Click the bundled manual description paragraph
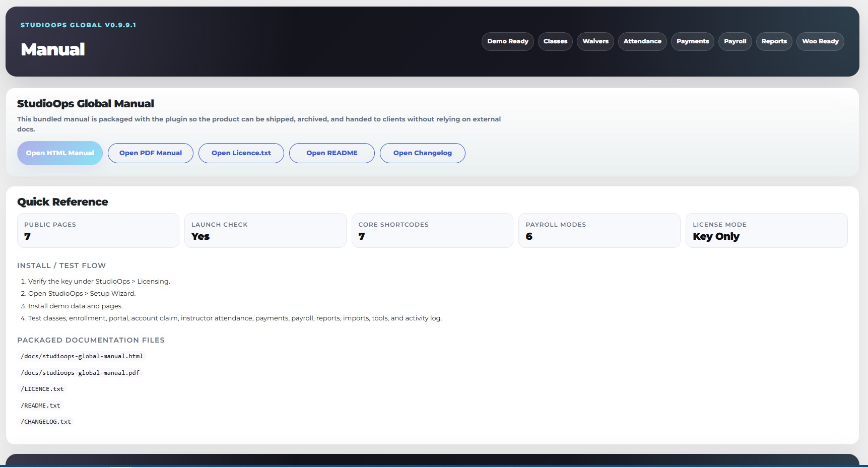Screen dimensions: 868x468 [x=259, y=124]
